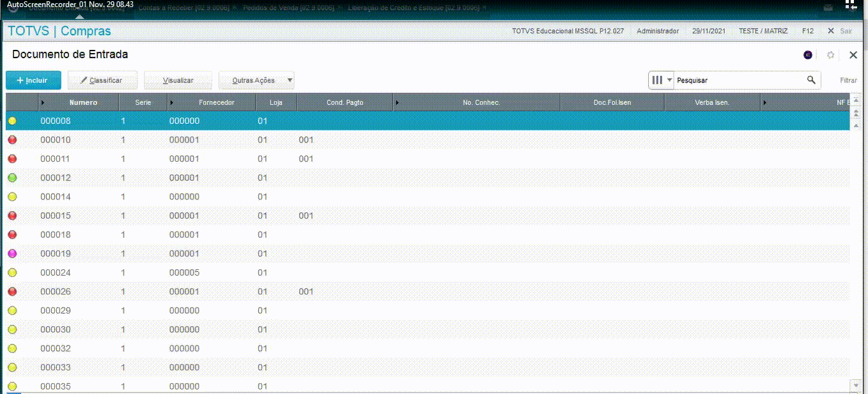Click the Visualizar button
Screen dimensions: 868x394
(x=178, y=80)
